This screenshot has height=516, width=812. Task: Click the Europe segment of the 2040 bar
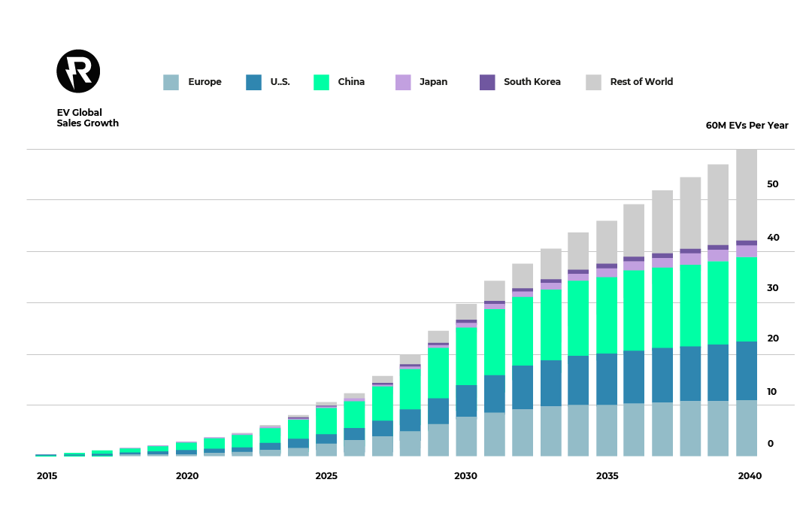tap(747, 428)
